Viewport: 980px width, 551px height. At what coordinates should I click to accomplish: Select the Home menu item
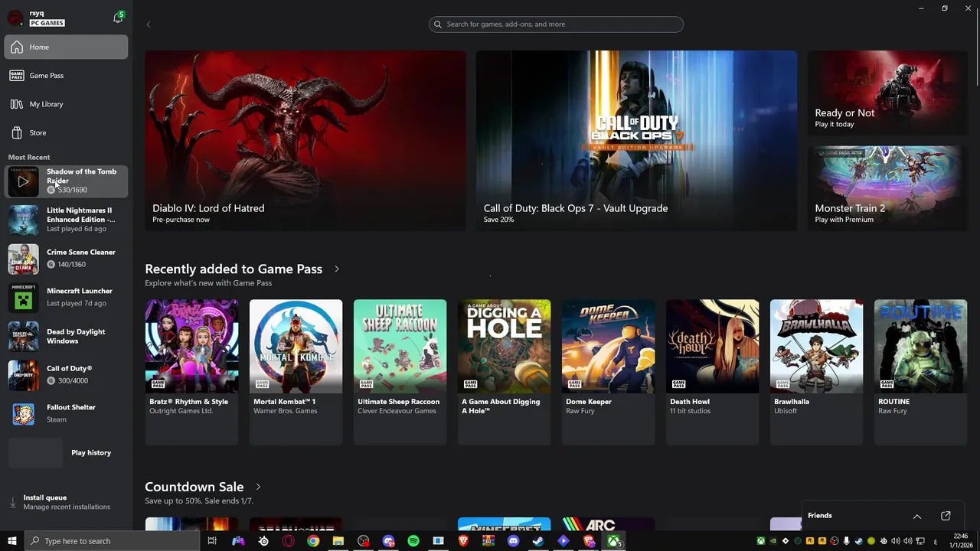(x=66, y=47)
